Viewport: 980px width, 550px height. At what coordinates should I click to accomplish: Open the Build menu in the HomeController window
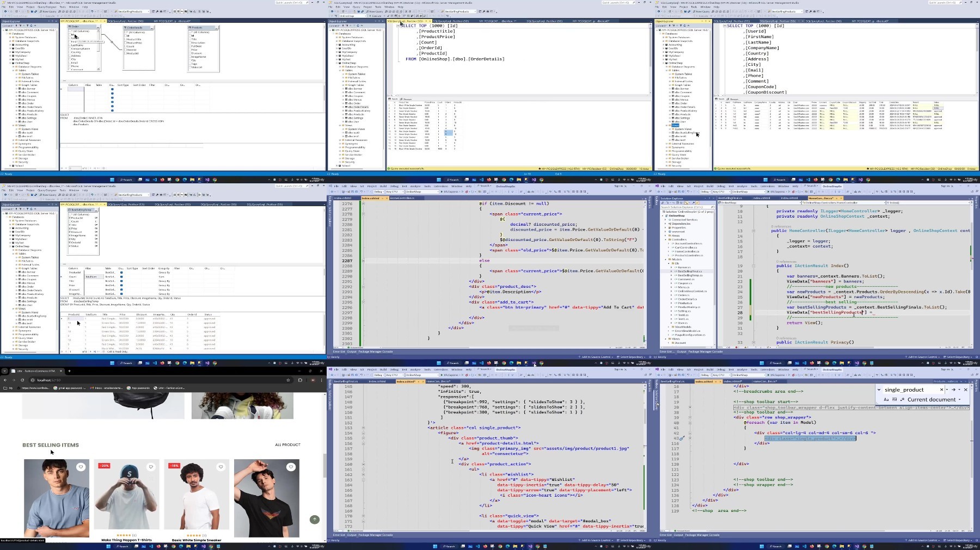tap(710, 186)
